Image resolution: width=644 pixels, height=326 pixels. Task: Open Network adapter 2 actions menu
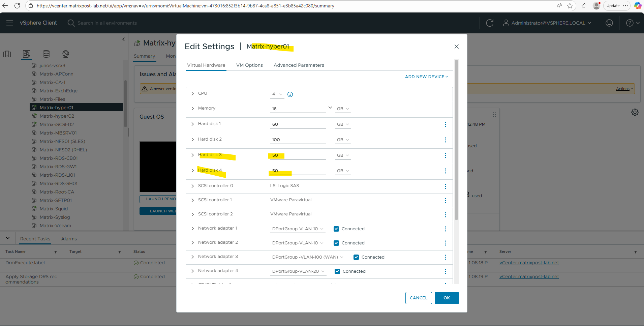(x=446, y=243)
